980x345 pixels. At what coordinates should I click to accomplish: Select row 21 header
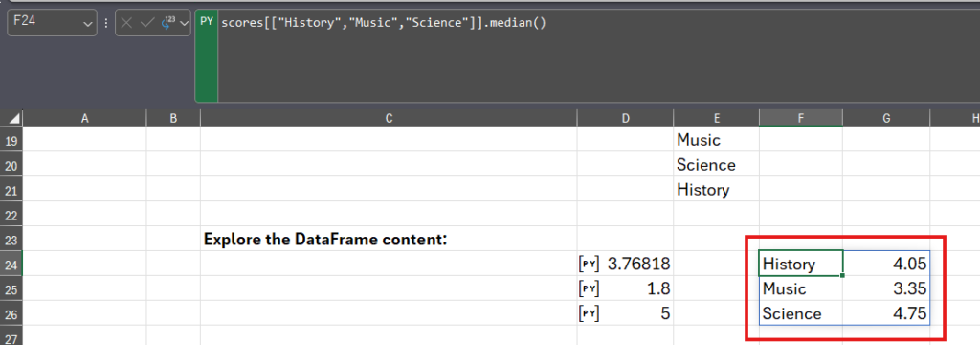[11, 189]
